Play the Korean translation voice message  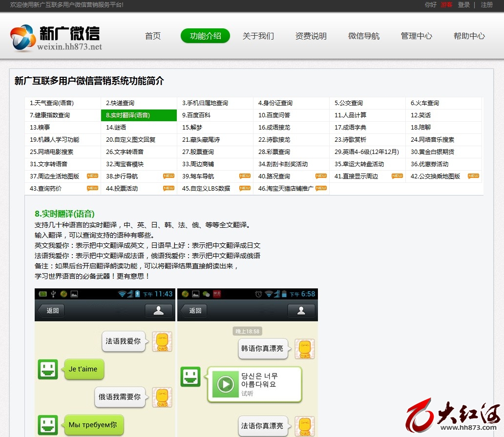[x=225, y=384]
